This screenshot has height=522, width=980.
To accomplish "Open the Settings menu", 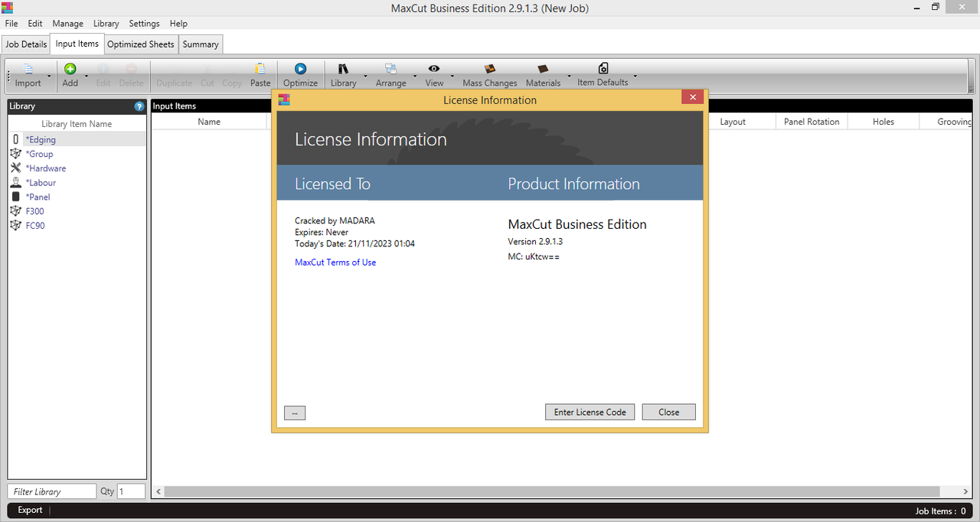I will 145,24.
